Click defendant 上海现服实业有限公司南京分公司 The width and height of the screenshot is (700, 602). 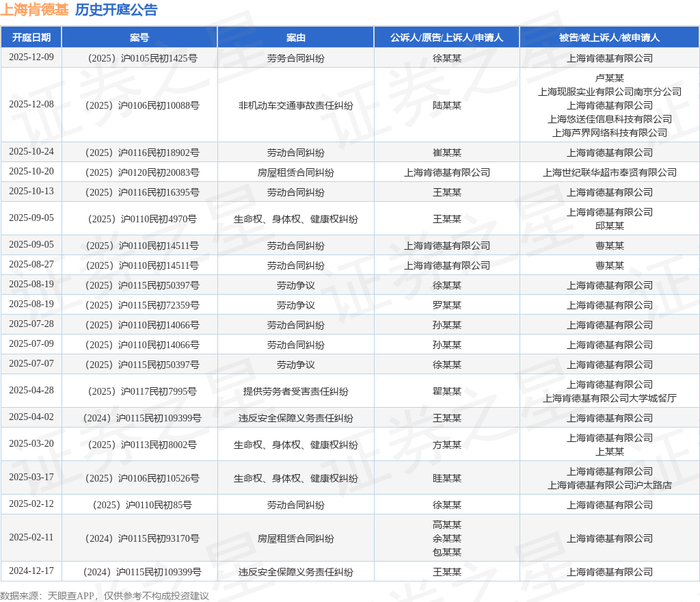[609, 92]
